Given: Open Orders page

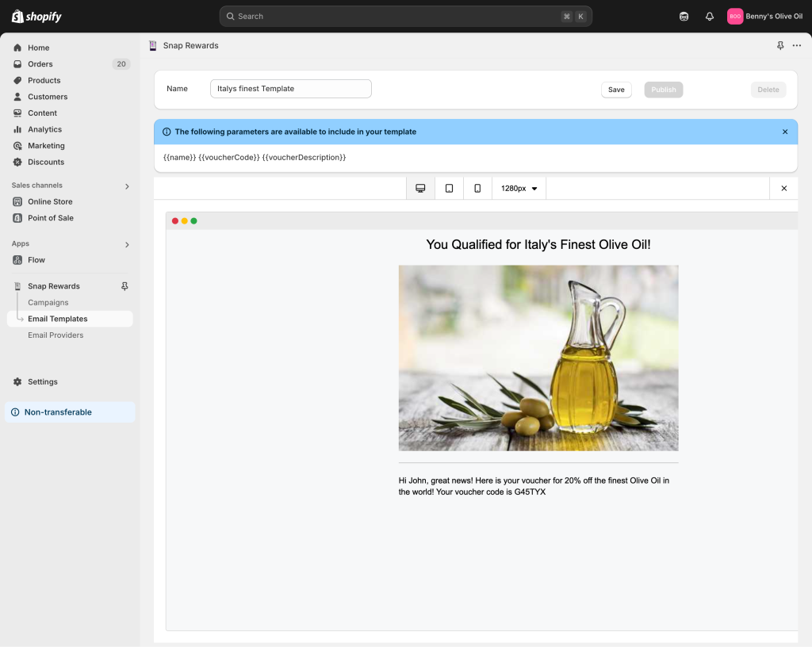Looking at the screenshot, I should coord(70,64).
